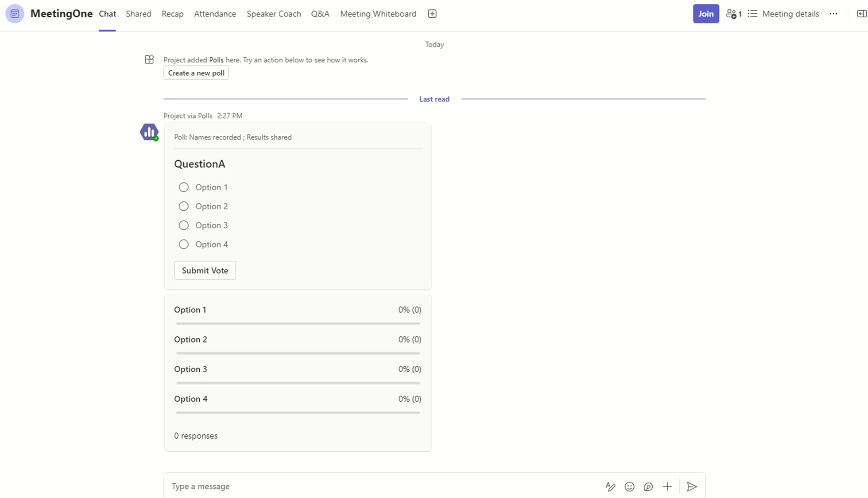The width and height of the screenshot is (868, 498).
Task: Open the participants list icon
Action: click(734, 14)
